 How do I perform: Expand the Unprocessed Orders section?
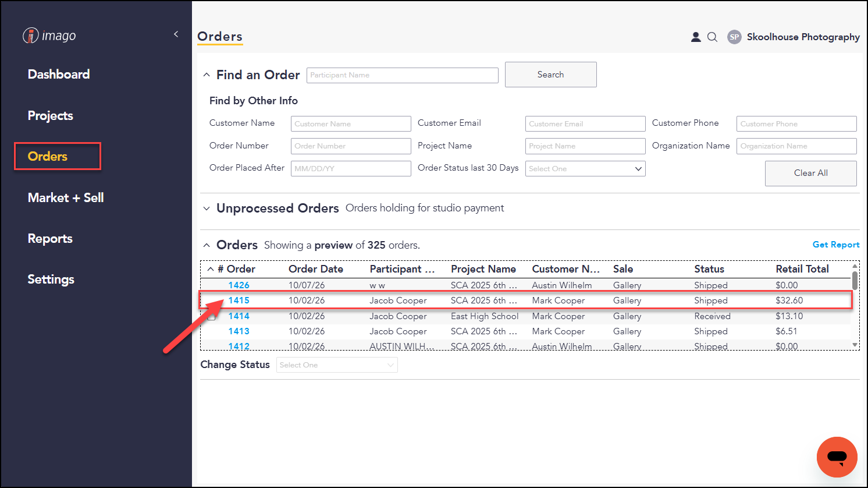(x=207, y=208)
